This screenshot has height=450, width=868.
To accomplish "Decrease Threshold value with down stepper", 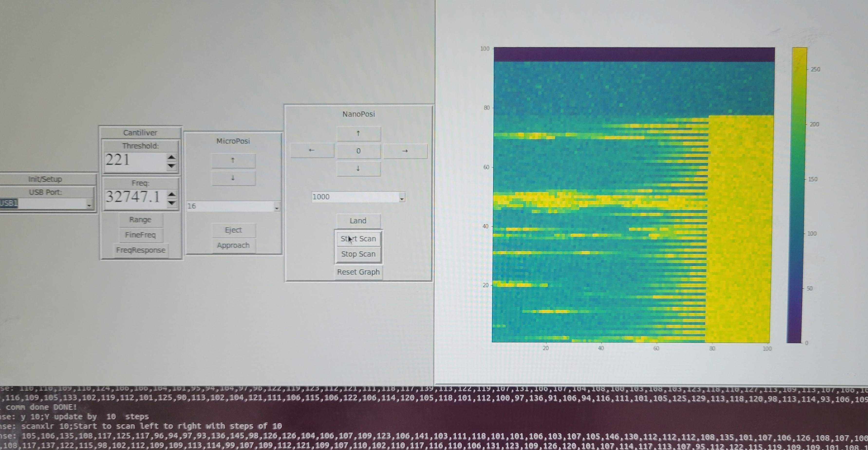I will click(x=171, y=166).
